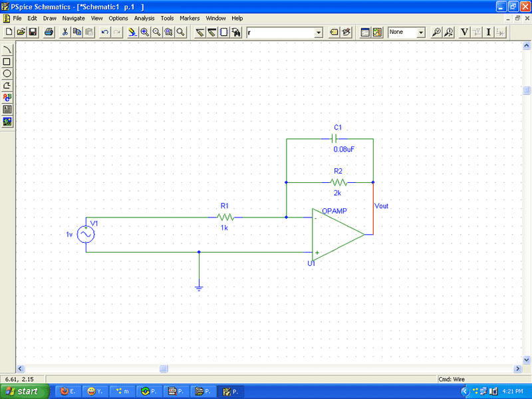Click the Print icon in toolbar
The width and height of the screenshot is (532, 399).
[x=49, y=32]
